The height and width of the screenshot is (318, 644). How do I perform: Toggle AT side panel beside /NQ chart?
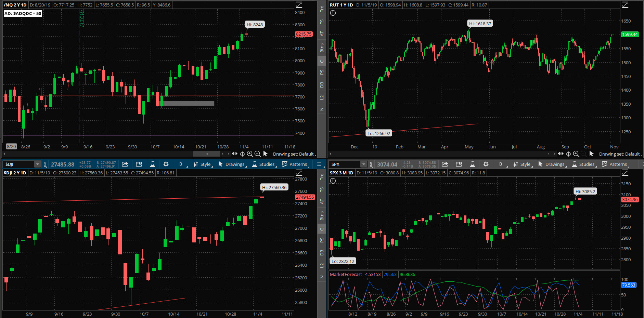322,34
